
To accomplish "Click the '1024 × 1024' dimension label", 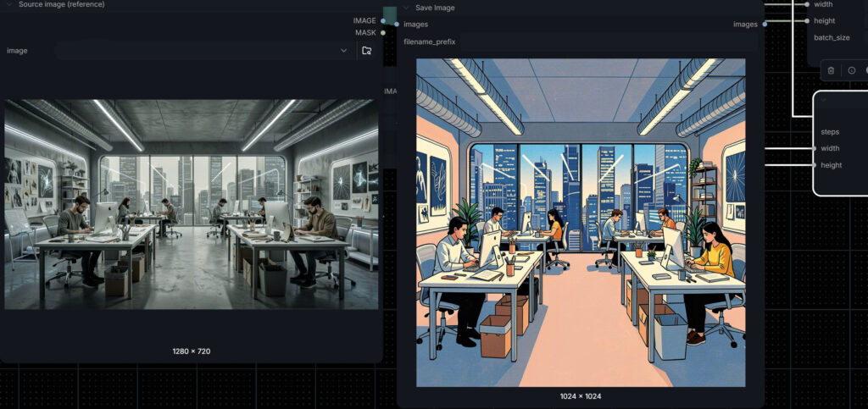I will (x=581, y=395).
